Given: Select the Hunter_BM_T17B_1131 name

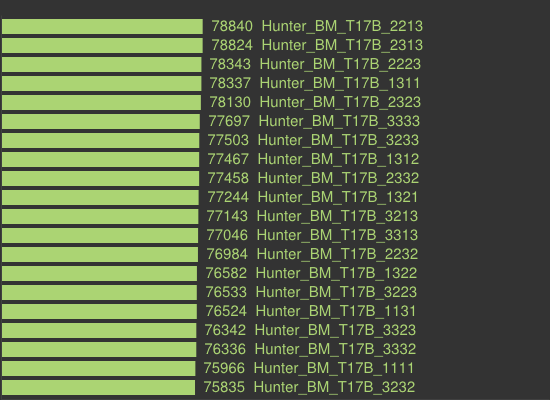Looking at the screenshot, I should [x=336, y=311].
